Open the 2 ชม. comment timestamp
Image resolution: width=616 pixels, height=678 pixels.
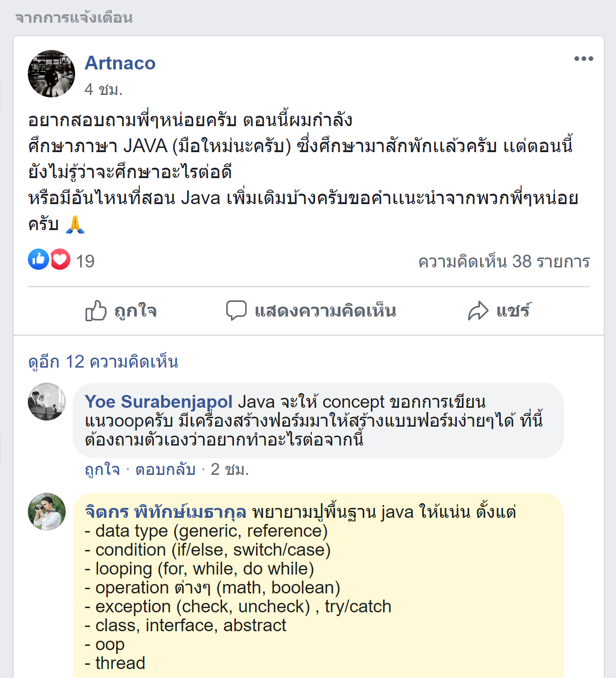point(230,470)
